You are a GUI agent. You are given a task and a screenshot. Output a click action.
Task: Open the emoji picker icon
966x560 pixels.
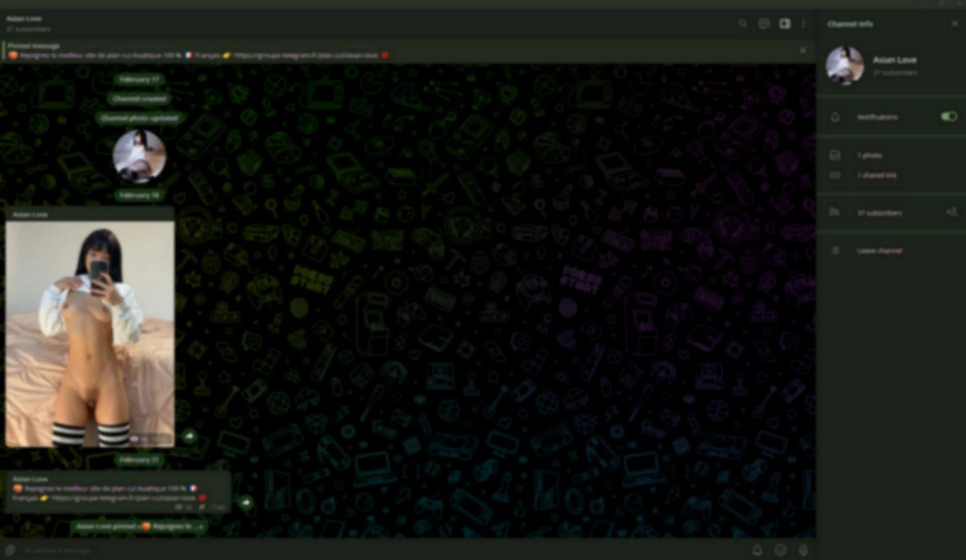point(780,550)
